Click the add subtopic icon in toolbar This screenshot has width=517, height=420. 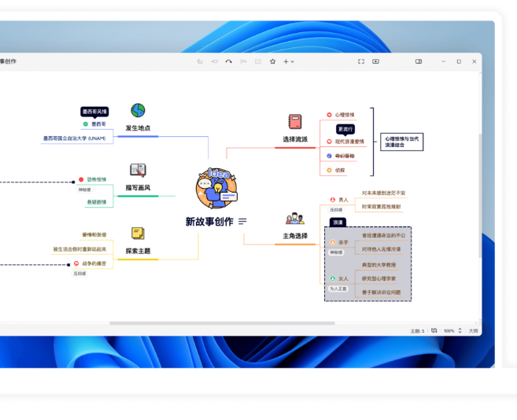coord(214,61)
